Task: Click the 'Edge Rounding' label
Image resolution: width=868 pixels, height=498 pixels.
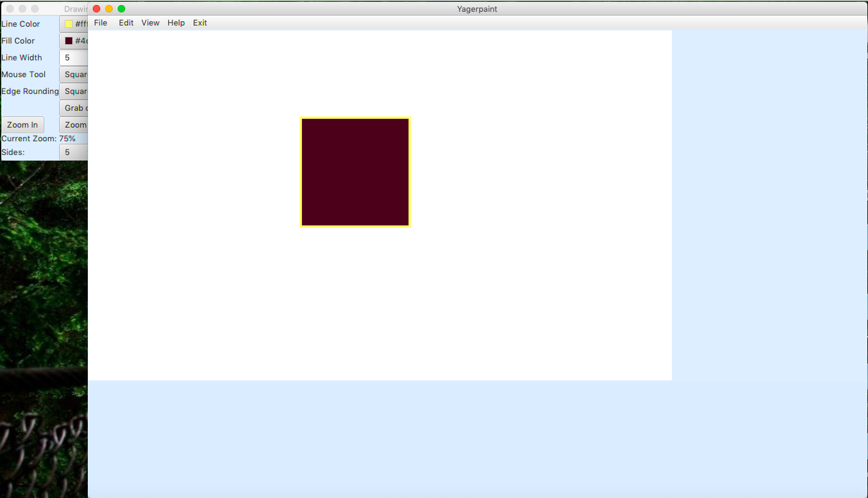Action: click(30, 92)
